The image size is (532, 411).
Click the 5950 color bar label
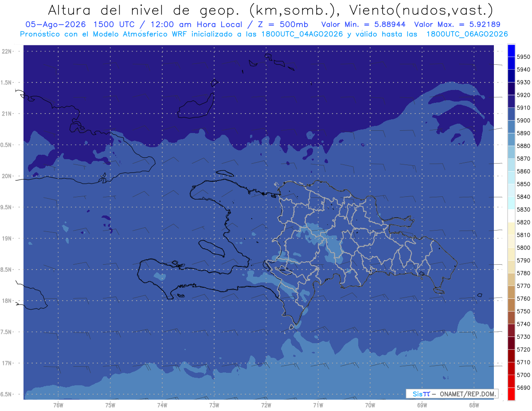pos(524,57)
